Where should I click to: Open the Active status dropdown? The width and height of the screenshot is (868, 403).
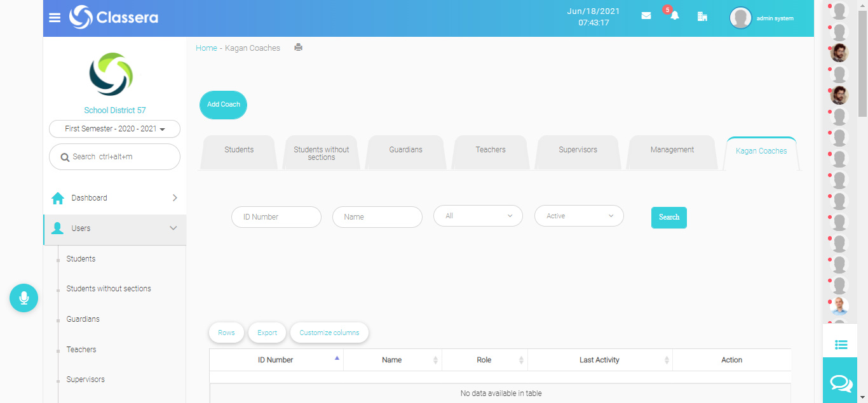(579, 216)
